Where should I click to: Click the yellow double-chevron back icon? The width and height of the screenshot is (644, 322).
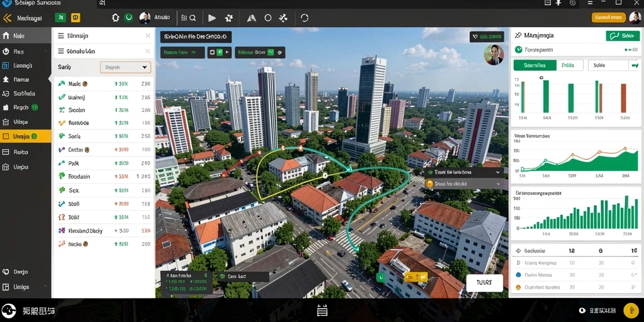7,18
